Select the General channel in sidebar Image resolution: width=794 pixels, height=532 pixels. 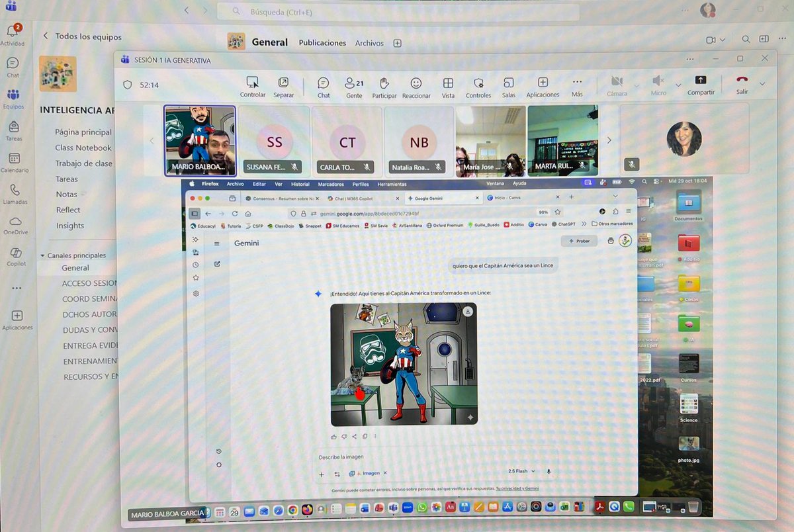[76, 268]
